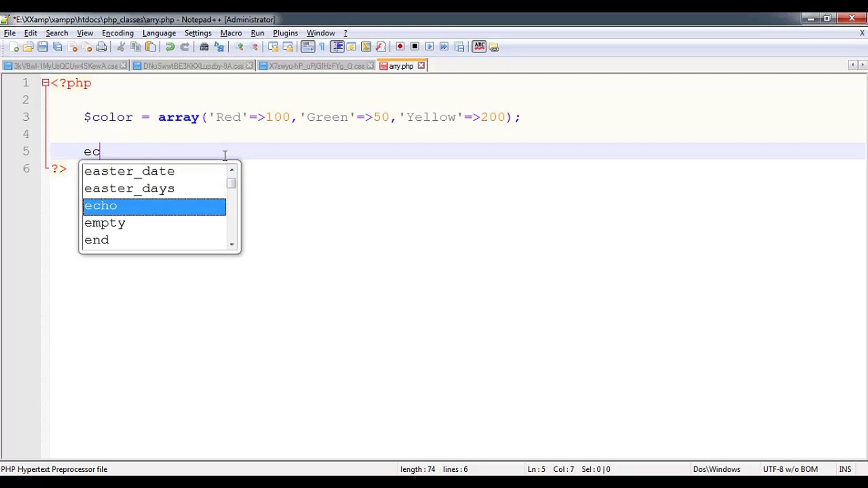Screen dimensions: 868x488
Task: Close the arry.php tab
Action: click(421, 66)
